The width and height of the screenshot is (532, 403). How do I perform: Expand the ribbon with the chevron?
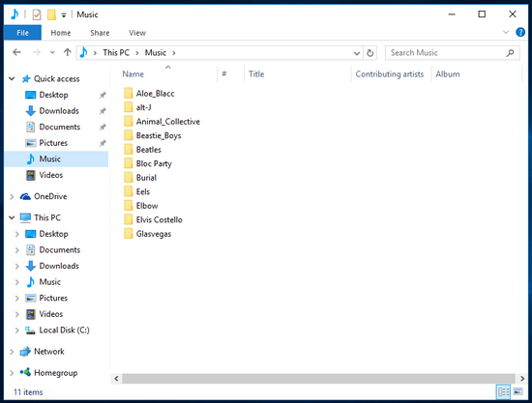pos(506,32)
